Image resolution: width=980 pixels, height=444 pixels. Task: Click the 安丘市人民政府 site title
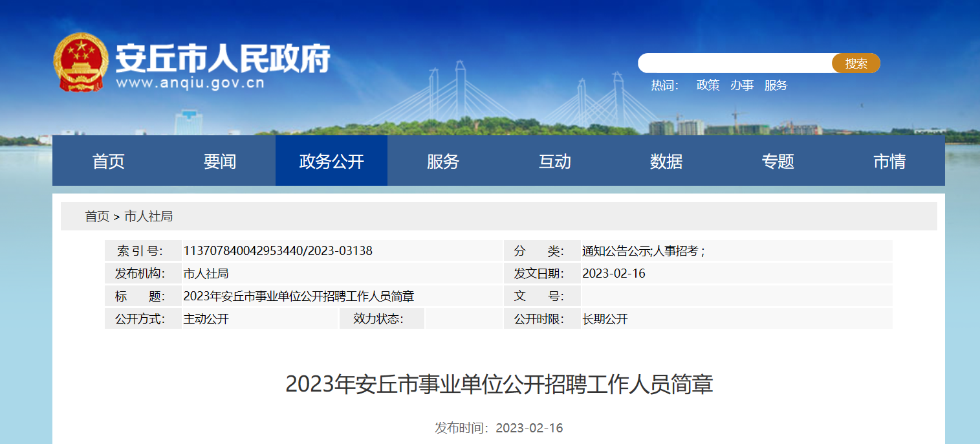click(x=223, y=59)
